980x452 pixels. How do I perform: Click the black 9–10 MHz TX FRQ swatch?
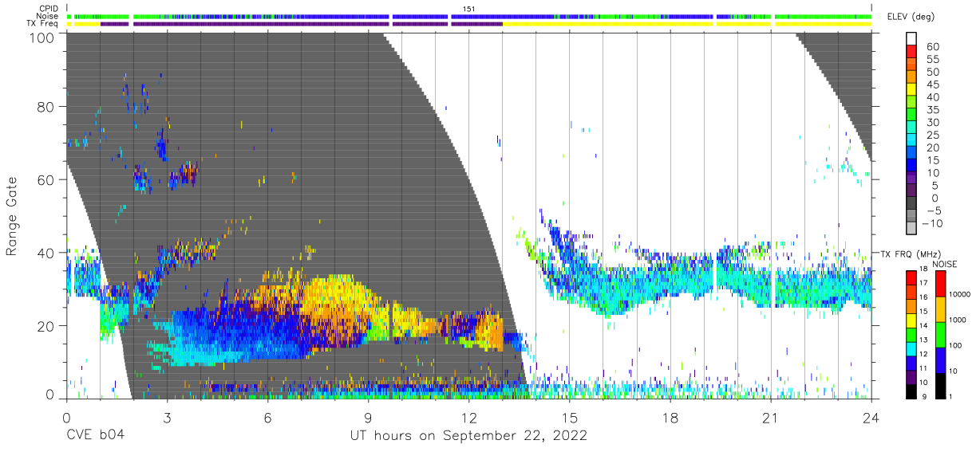(x=911, y=391)
